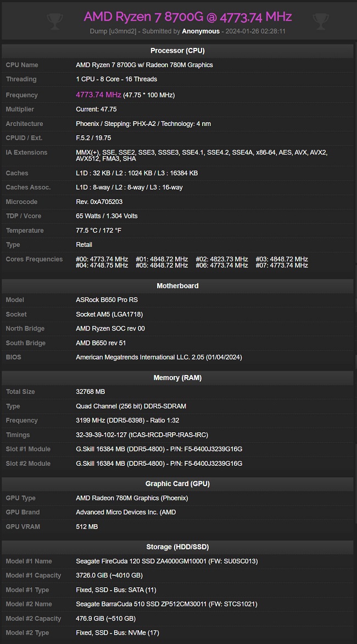
Task: Click the Storage (HDD/SSD) section header
Action: click(177, 547)
